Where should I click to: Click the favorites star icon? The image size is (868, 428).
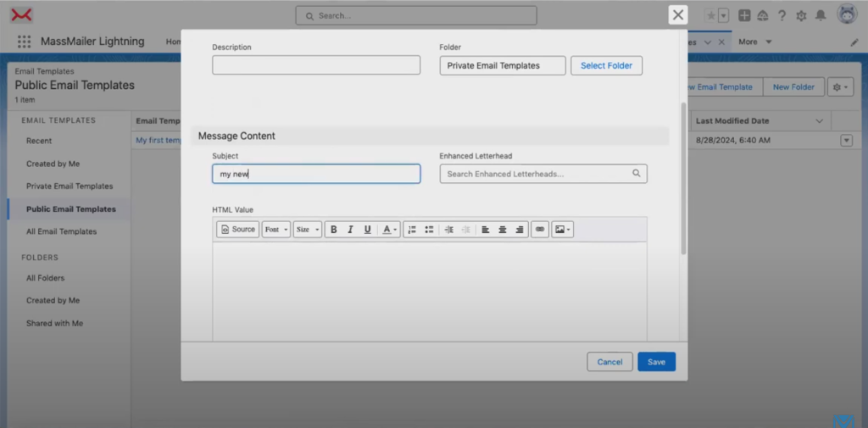[x=711, y=15]
